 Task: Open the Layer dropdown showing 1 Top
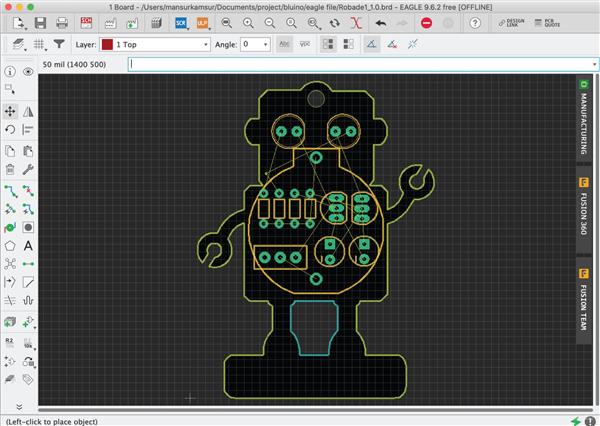click(155, 44)
